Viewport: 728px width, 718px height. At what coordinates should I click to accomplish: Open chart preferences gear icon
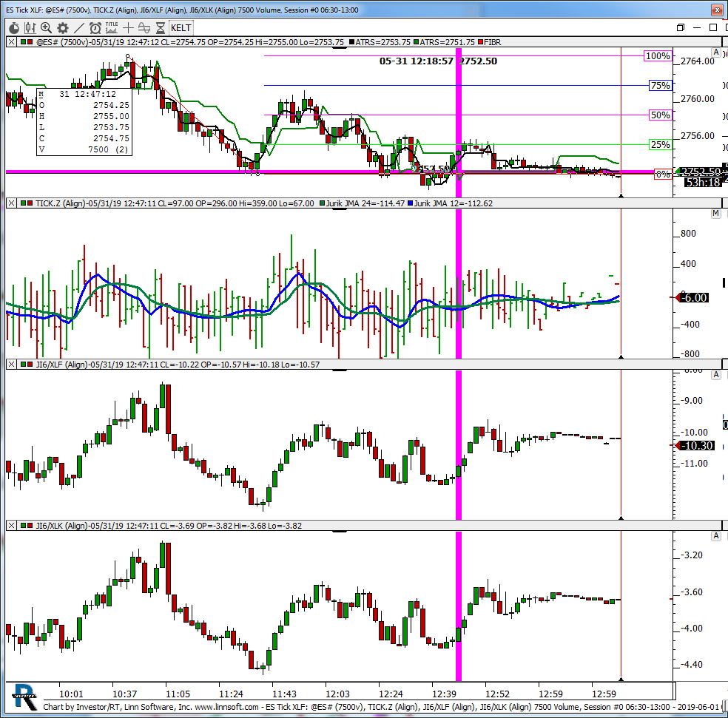pyautogui.click(x=62, y=28)
